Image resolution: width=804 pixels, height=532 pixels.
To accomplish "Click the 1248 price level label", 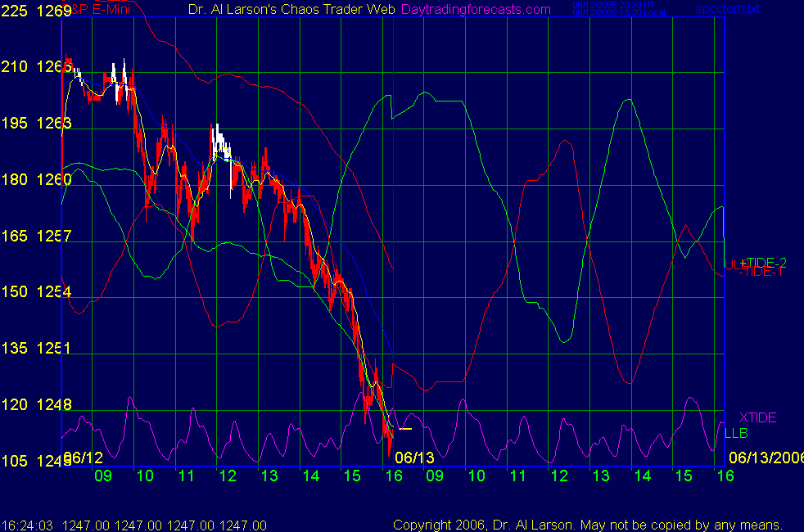I will point(54,404).
